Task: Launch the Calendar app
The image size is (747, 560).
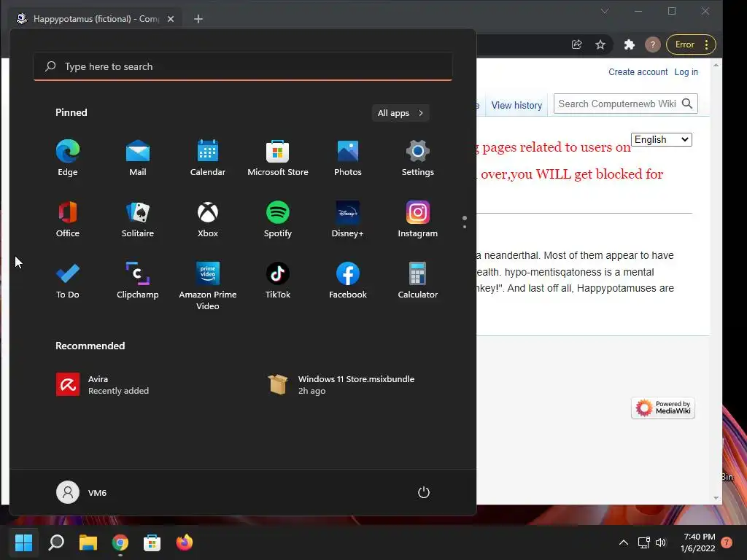Action: click(208, 158)
